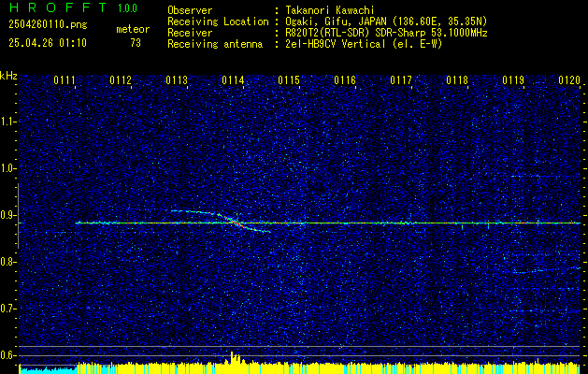588x374 pixels.
Task: Click the date stamp 25.04.26 01:10
Action: (48, 43)
